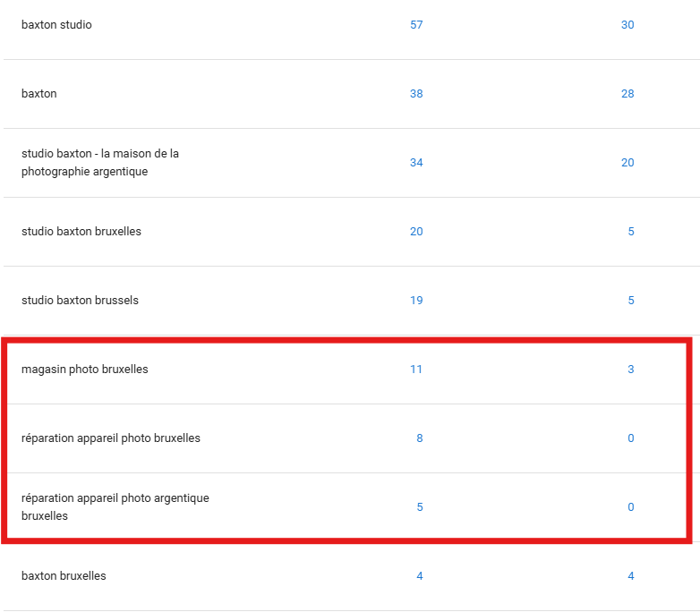
Task: Click first value 4 for baxton bruxelles
Action: [x=420, y=576]
